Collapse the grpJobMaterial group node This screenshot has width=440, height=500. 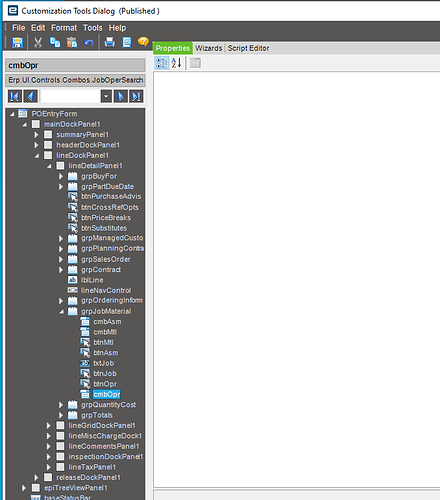tap(62, 312)
